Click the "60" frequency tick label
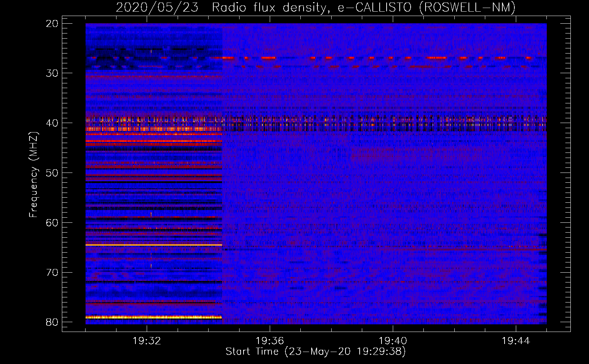Image resolution: width=589 pixels, height=364 pixels. [52, 222]
